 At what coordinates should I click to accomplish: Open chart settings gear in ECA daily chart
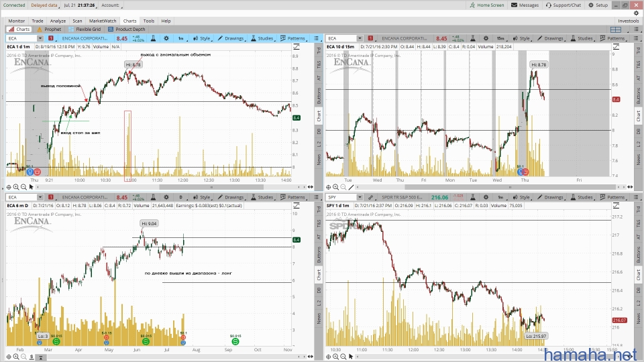(166, 197)
